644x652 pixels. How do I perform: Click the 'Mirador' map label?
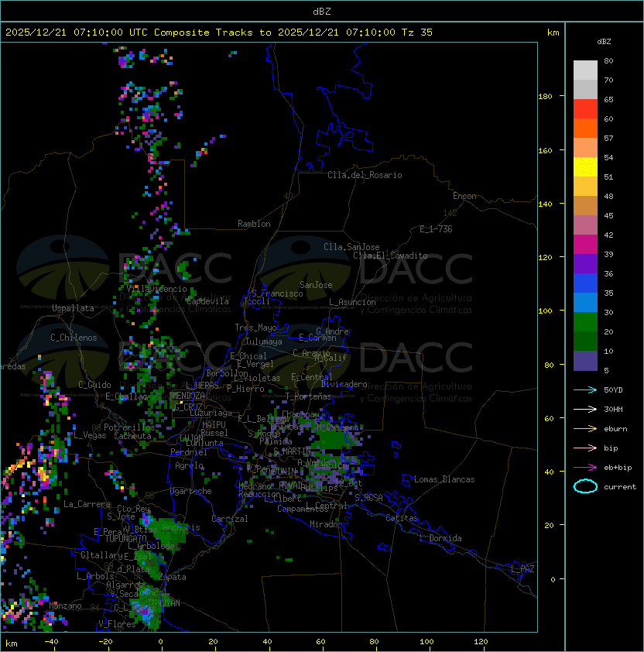pos(326,524)
